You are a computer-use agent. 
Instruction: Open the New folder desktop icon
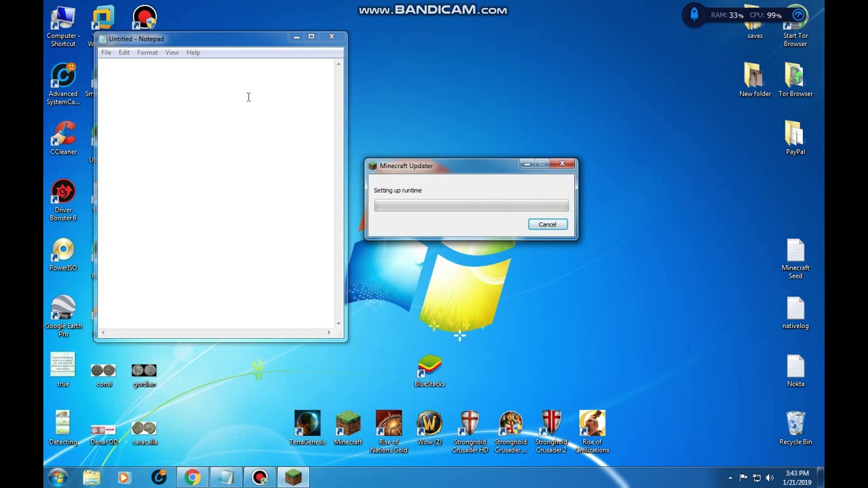755,79
